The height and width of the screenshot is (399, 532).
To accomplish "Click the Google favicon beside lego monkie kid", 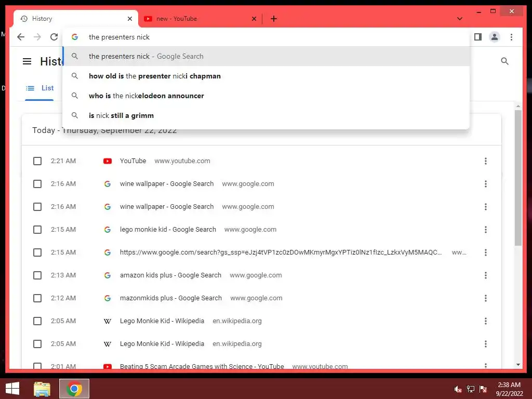I will click(x=108, y=230).
